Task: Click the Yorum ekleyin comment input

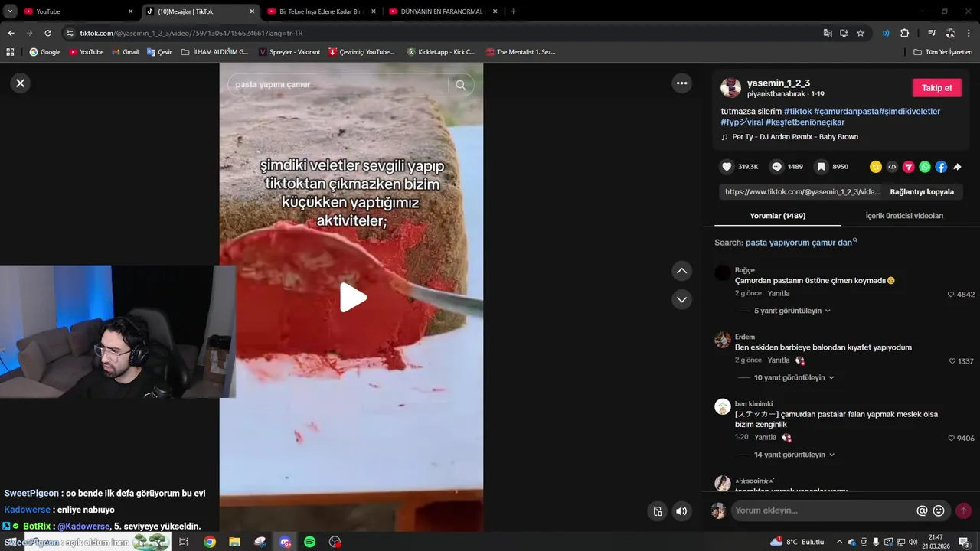Action: [x=823, y=510]
